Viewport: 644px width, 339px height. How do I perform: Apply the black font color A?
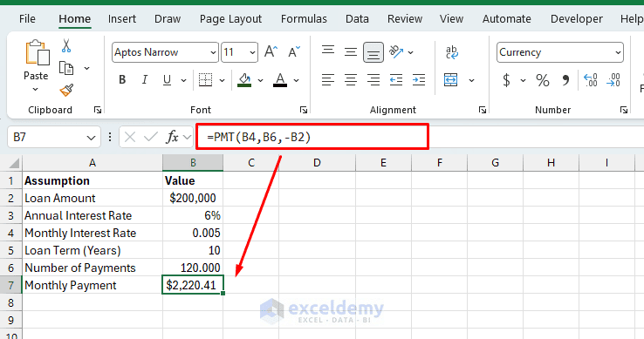click(280, 80)
